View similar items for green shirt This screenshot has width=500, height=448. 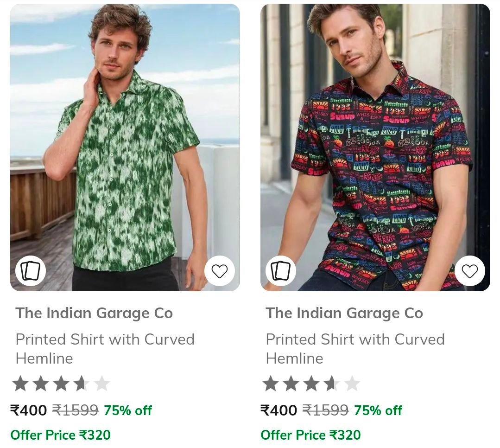coord(30,271)
